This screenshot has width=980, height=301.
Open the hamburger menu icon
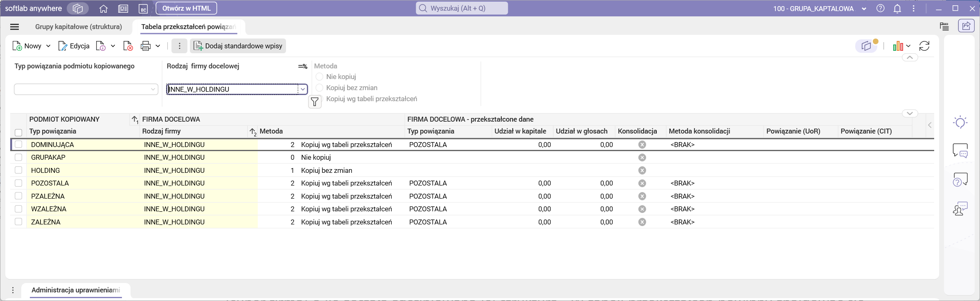tap(14, 27)
